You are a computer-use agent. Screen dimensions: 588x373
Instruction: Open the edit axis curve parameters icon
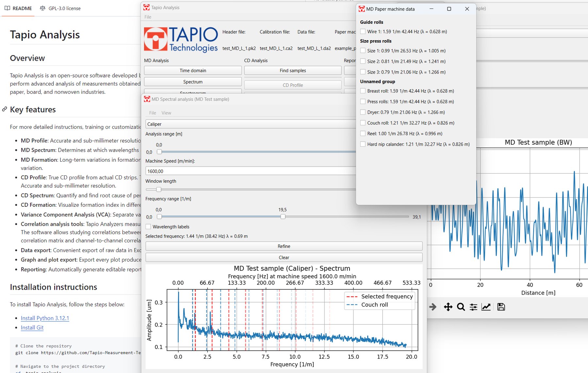(x=486, y=307)
